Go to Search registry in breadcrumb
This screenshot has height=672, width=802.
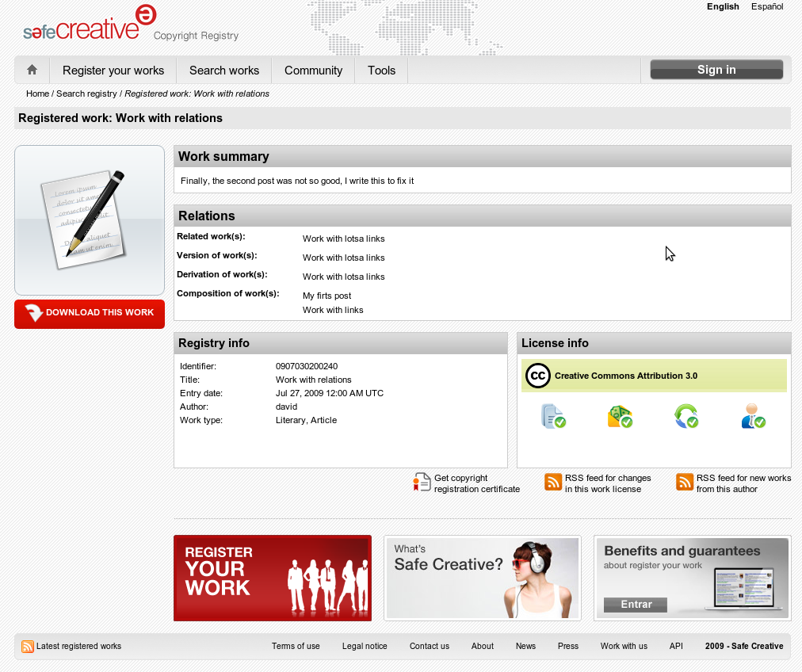pyautogui.click(x=86, y=94)
